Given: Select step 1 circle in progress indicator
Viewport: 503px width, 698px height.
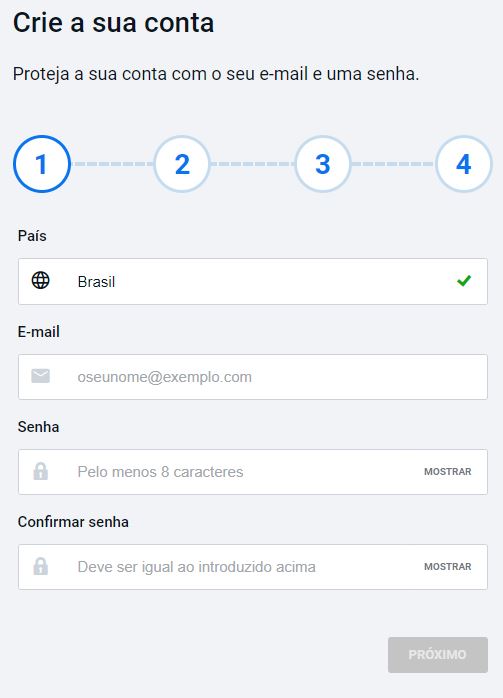Looking at the screenshot, I should click(42, 164).
